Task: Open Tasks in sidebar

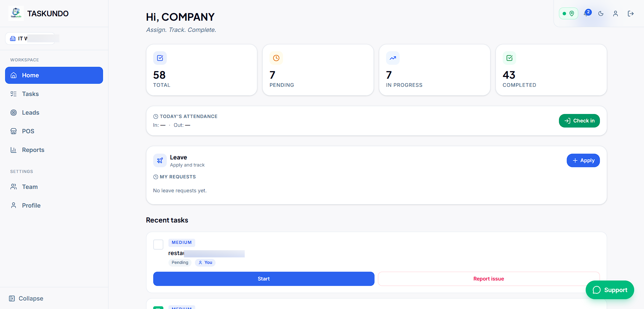Action: click(x=54, y=94)
